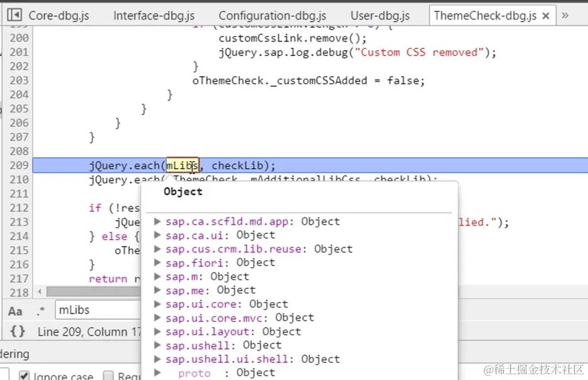
Task: Expand sap.m object entry
Action: [157, 276]
